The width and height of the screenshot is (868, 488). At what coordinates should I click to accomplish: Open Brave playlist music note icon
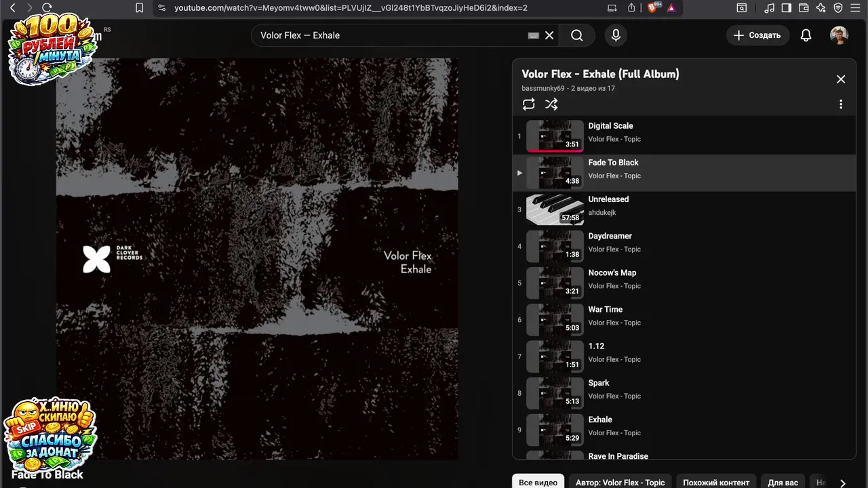tap(769, 7)
